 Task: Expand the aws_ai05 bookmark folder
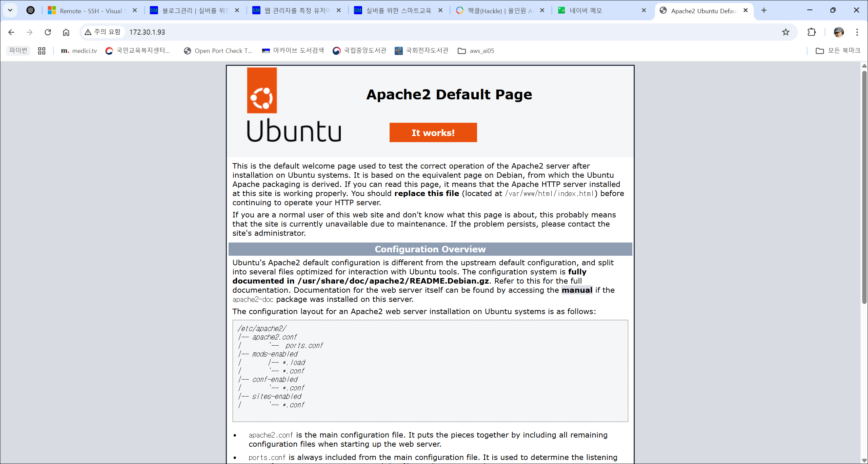(x=476, y=51)
